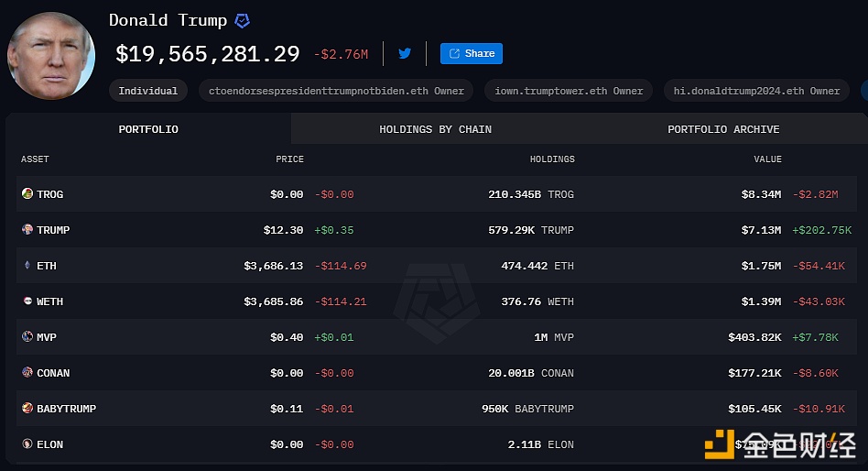
Task: Click the WETH token icon
Action: [x=27, y=301]
